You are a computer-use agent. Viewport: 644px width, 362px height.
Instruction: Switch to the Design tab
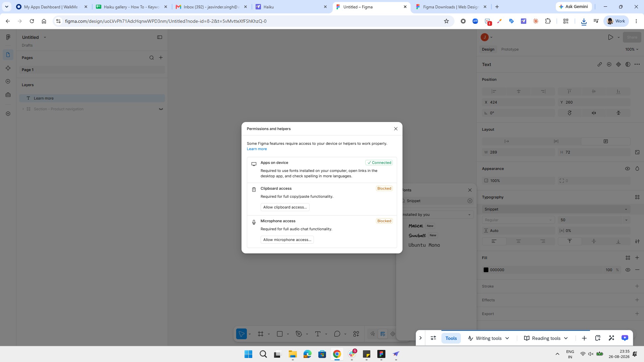pos(488,49)
